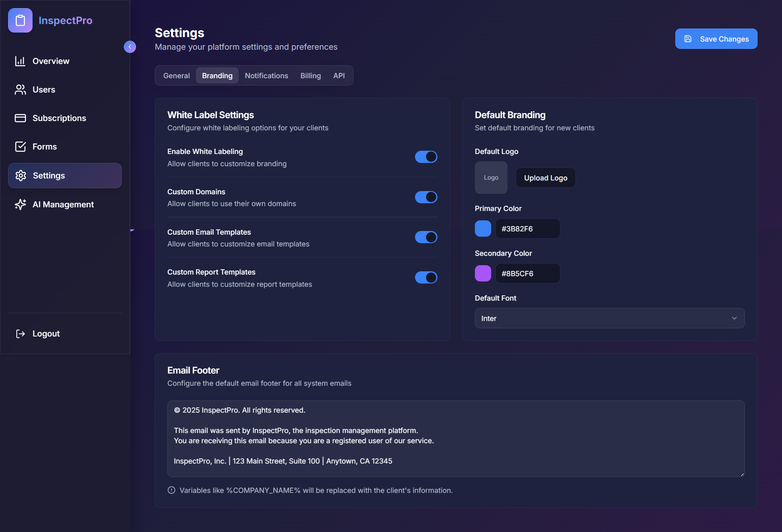Click the Users people icon
782x532 pixels.
pyautogui.click(x=20, y=90)
